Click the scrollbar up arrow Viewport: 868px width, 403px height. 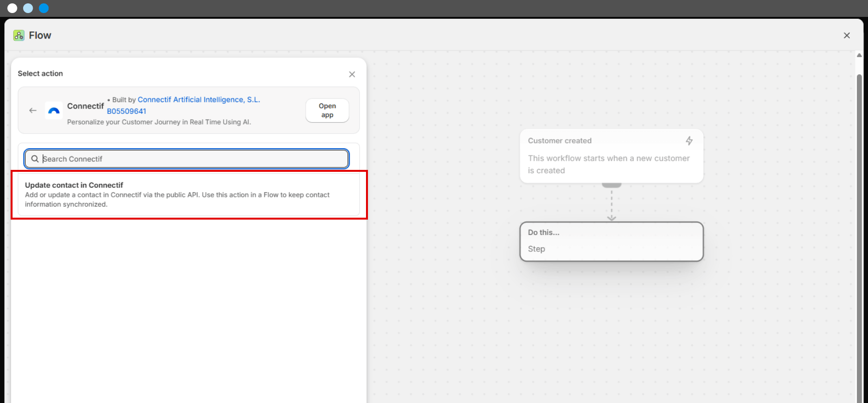[x=859, y=55]
